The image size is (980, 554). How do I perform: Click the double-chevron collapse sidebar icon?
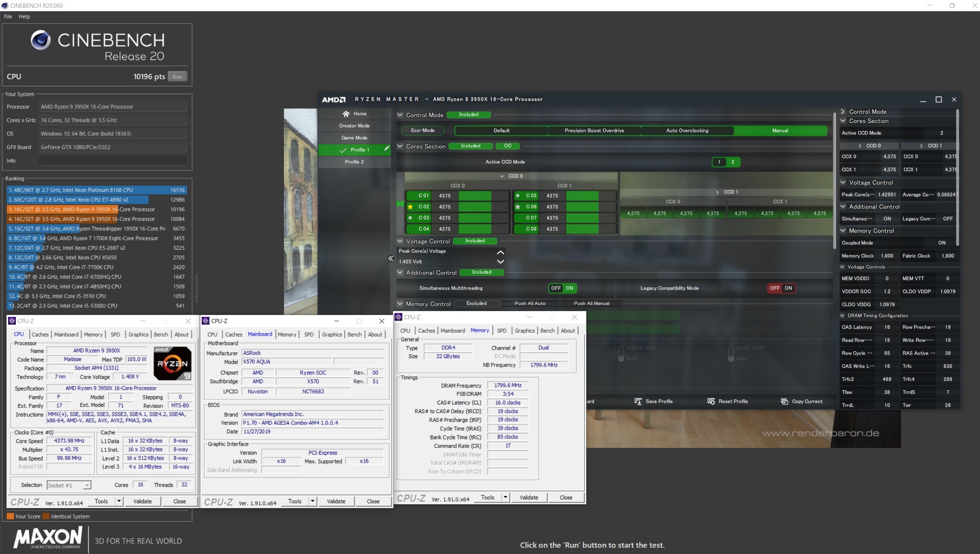click(x=390, y=259)
